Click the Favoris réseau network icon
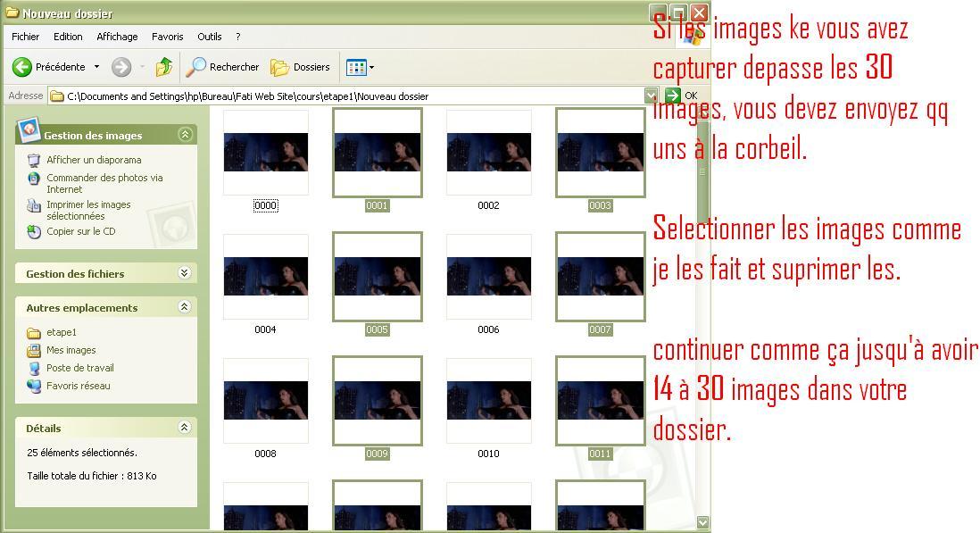Viewport: 980px width, 533px height. coord(34,387)
